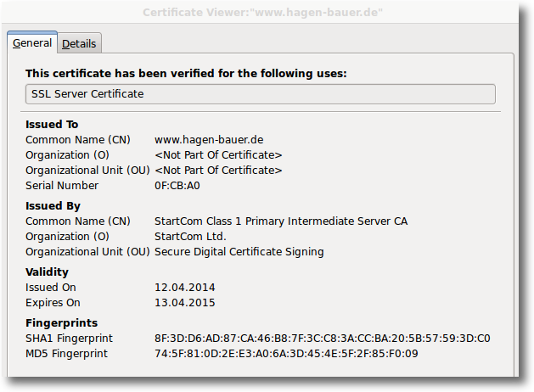The height and width of the screenshot is (392, 534).
Task: Select StartCom Class 1 Primary Intermediate Server CA
Action: 281,221
